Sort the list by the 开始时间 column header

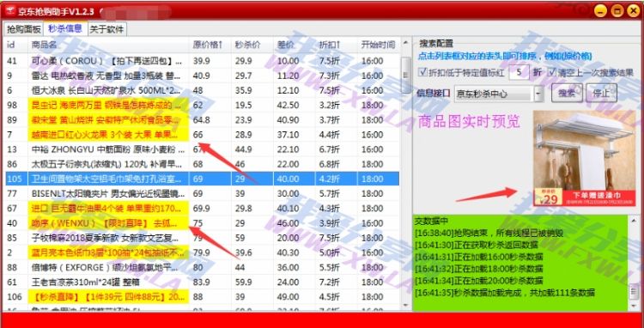click(x=379, y=45)
